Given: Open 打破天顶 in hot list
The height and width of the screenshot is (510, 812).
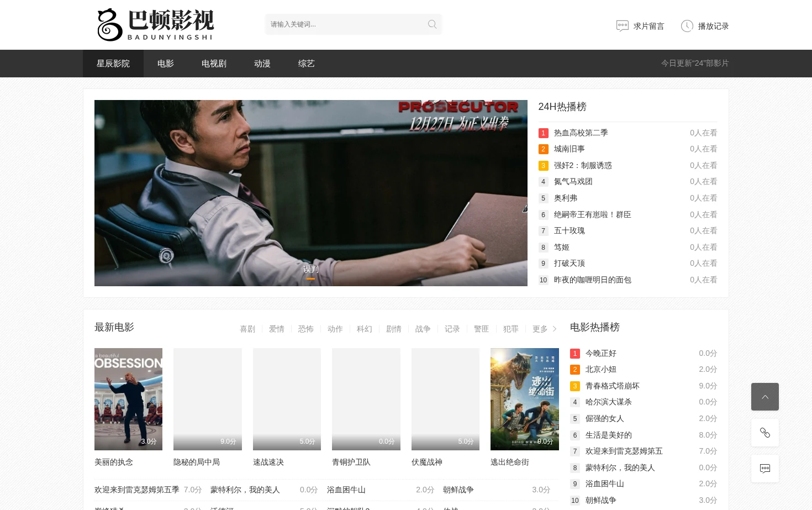Looking at the screenshot, I should pos(570,263).
